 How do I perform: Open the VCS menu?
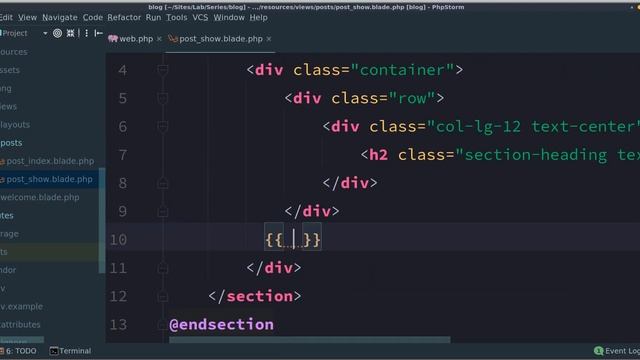tap(200, 18)
